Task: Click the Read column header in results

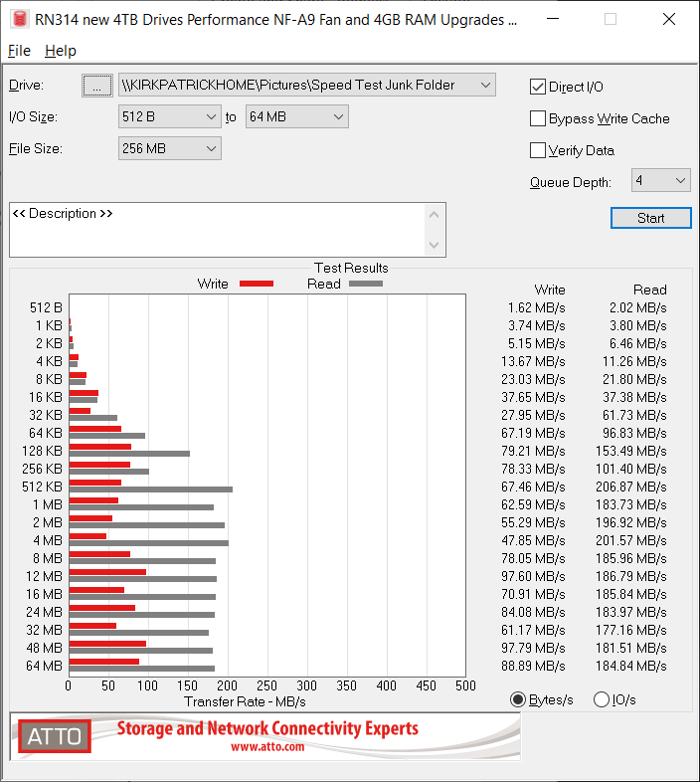Action: pos(649,290)
